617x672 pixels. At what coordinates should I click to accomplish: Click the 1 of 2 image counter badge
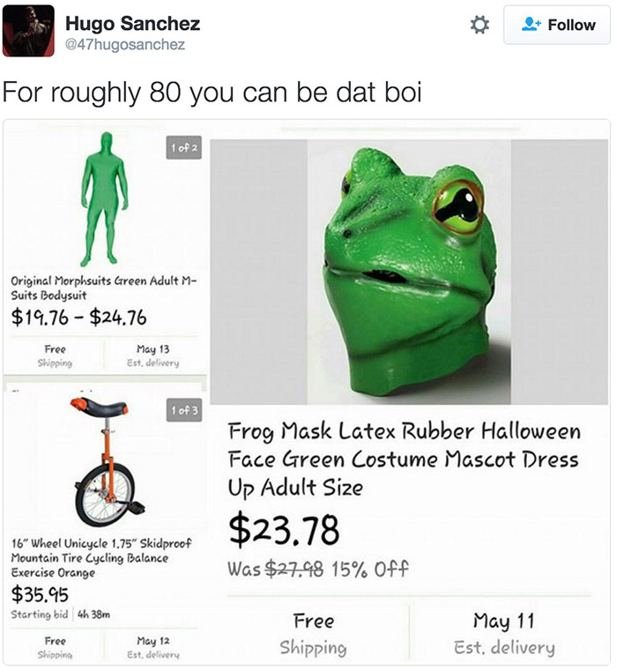coord(184,148)
